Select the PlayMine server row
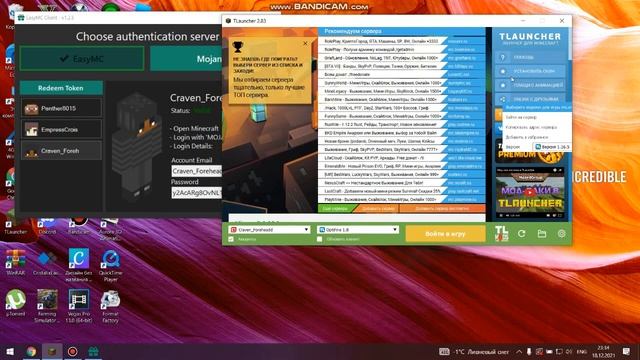 coord(402,200)
